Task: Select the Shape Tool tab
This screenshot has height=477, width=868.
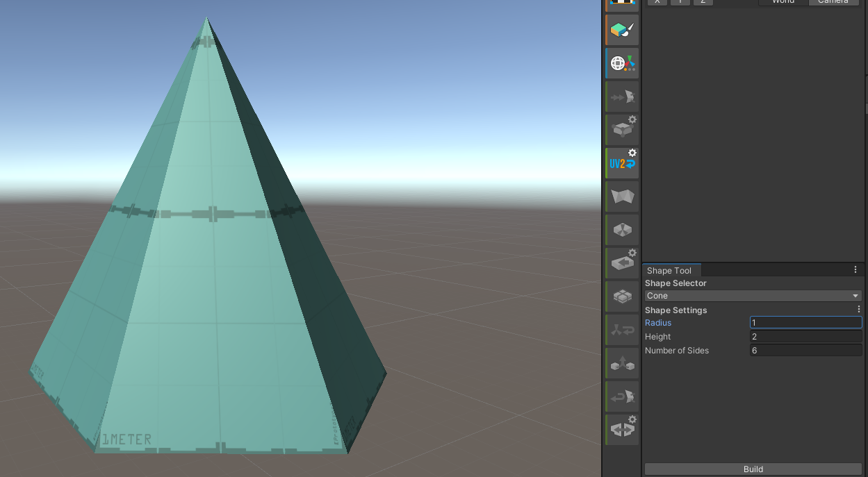Action: pyautogui.click(x=670, y=270)
